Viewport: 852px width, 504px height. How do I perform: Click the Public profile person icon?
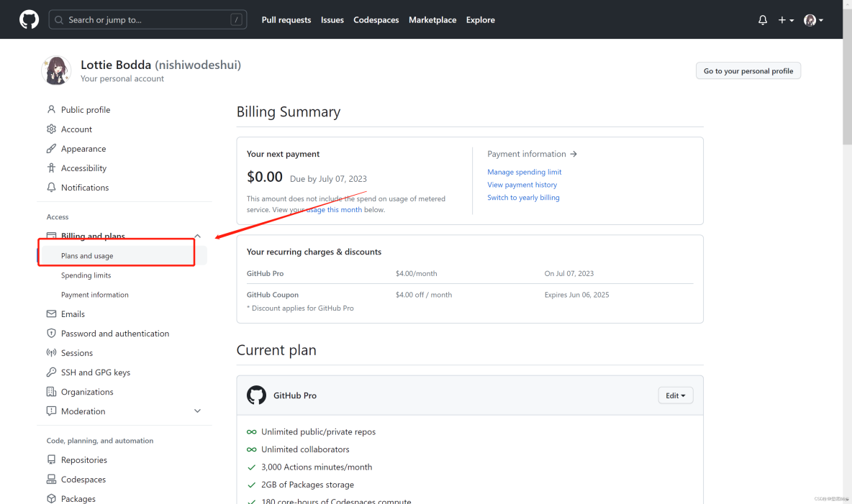(51, 109)
